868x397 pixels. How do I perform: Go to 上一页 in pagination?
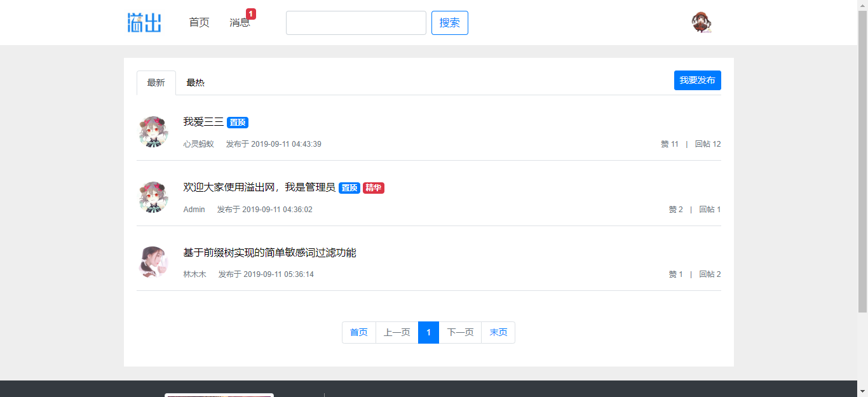[x=397, y=332]
